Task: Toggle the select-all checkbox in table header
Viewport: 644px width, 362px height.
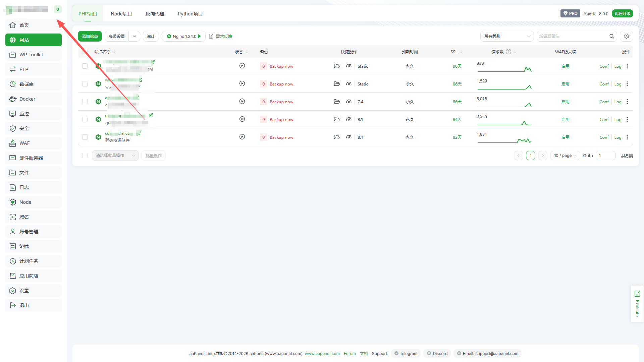Action: click(x=85, y=52)
